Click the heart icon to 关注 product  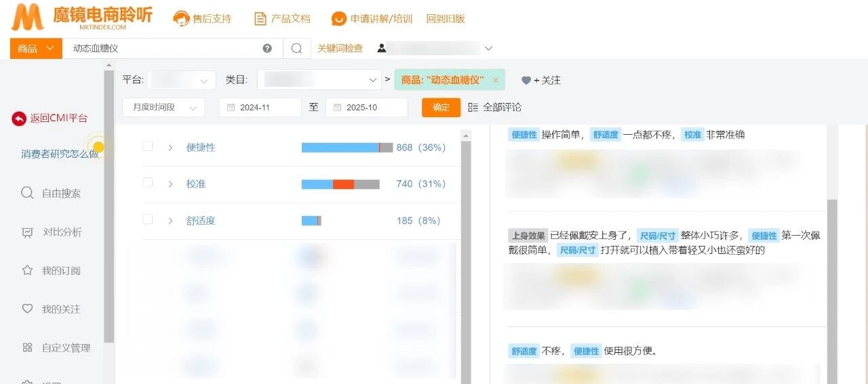point(526,81)
